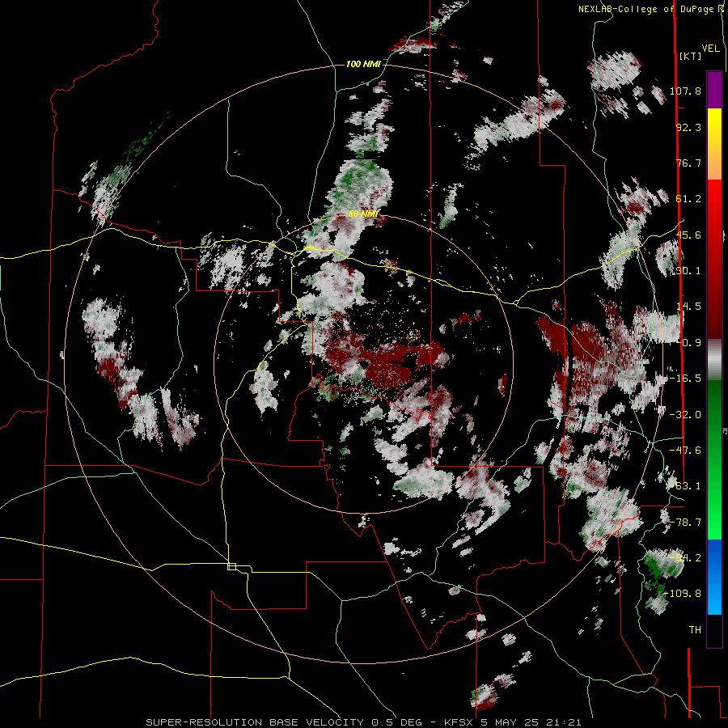Click the [KT] units label
The image size is (728, 728).
[690, 56]
